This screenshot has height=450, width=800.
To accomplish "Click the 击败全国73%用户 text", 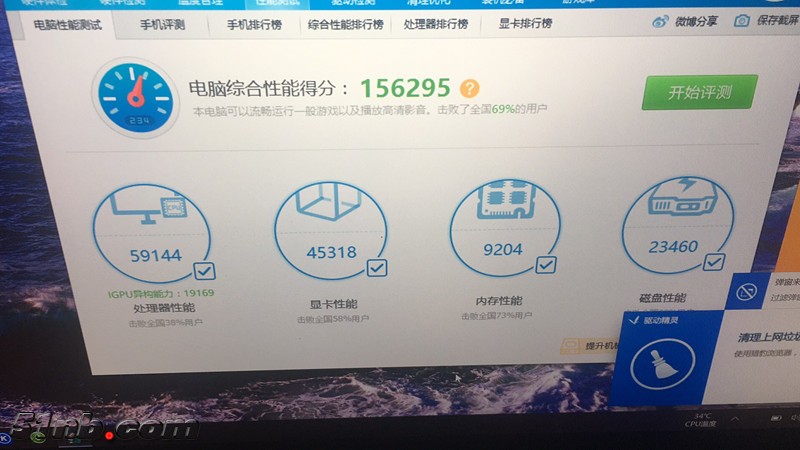I will 496,316.
